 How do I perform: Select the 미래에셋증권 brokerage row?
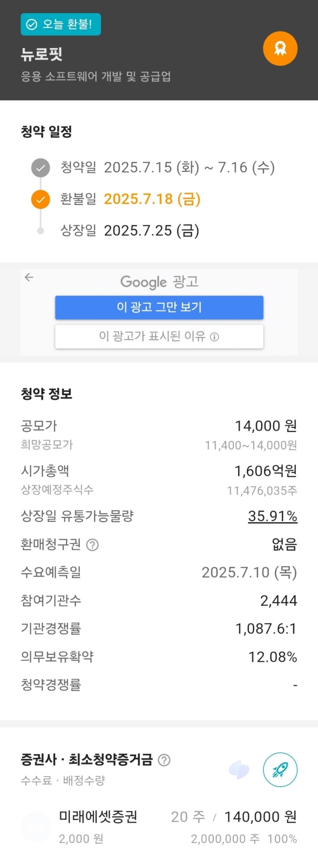(x=159, y=827)
